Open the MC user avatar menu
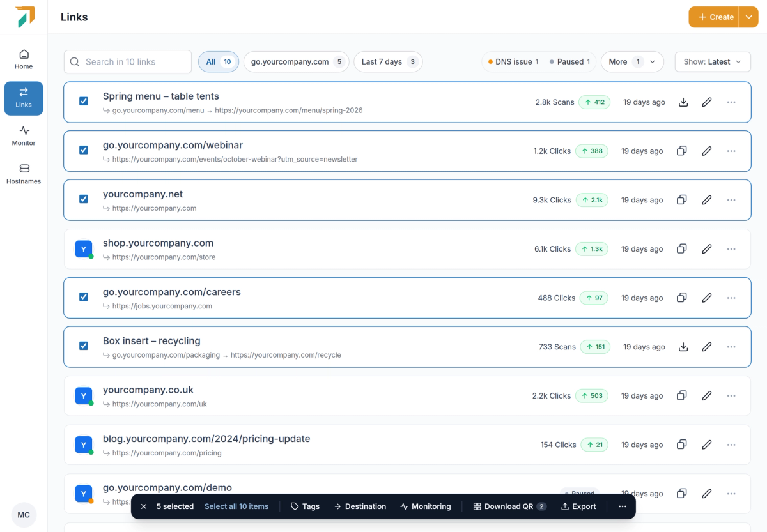 pos(24,515)
